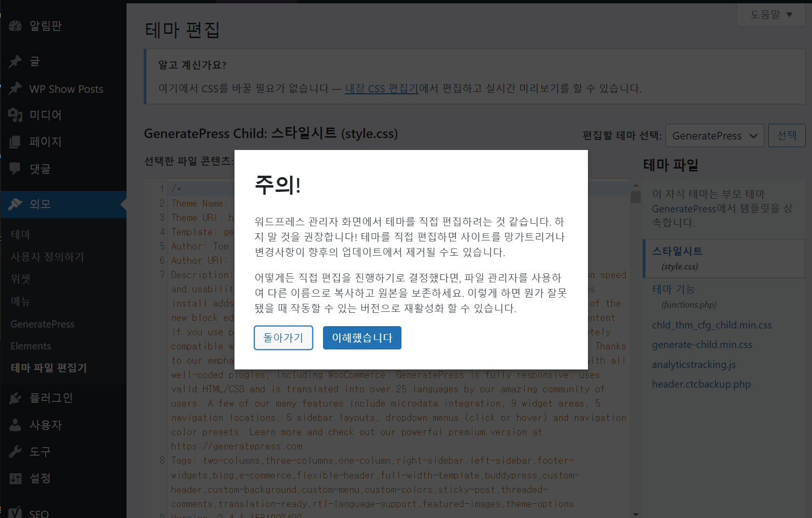Click the 도구 tools wrench icon
Image resolution: width=812 pixels, height=518 pixels.
tap(15, 451)
